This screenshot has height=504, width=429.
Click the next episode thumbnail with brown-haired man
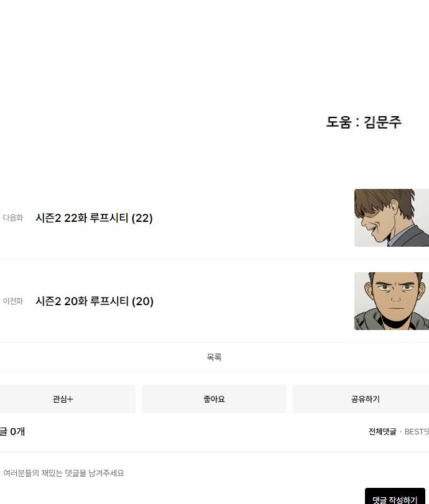(391, 218)
